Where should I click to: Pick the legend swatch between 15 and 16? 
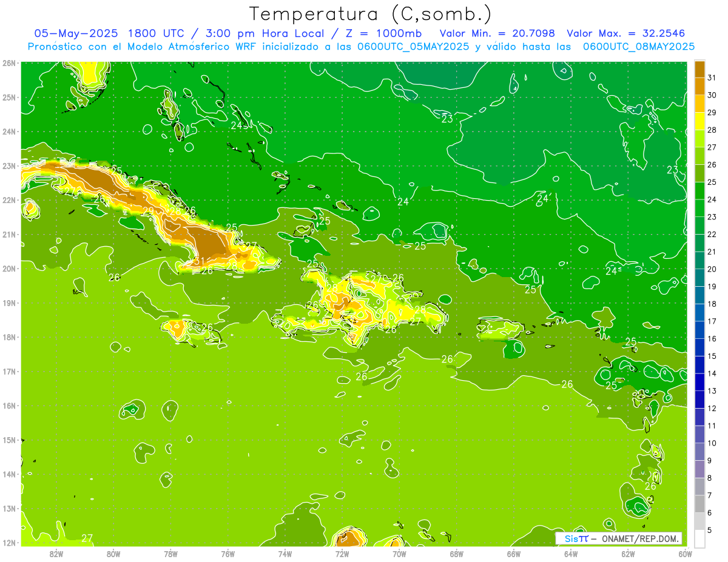pyautogui.click(x=700, y=347)
